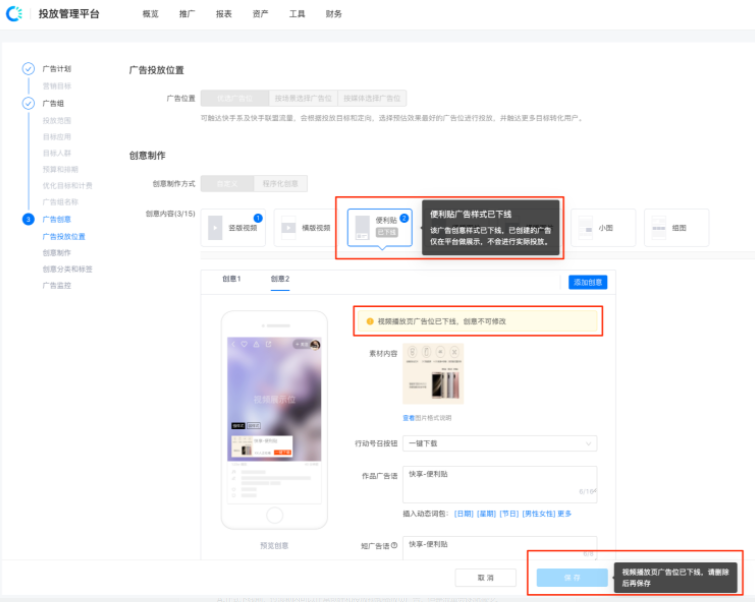Select the 组图 creative card
Screen dimensions: 755x602
(677, 228)
